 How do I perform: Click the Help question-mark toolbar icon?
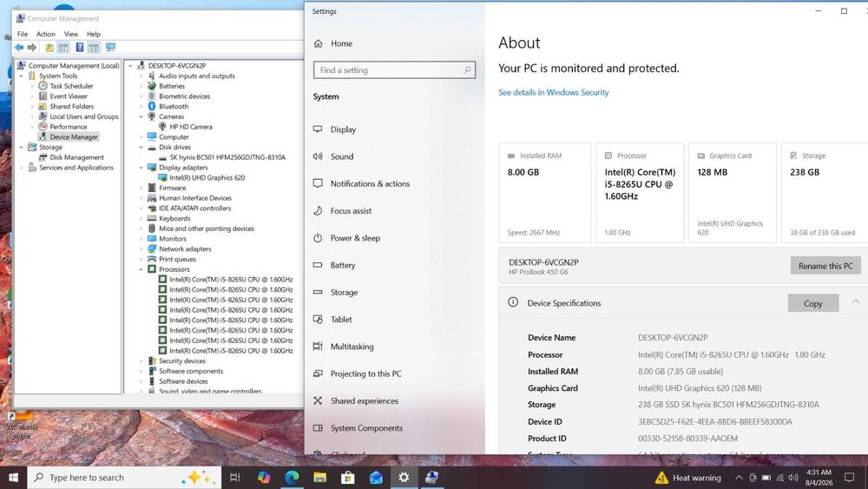[80, 48]
